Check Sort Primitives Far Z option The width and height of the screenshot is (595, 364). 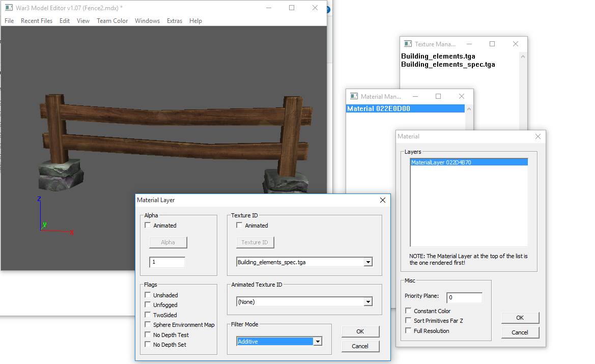point(408,320)
